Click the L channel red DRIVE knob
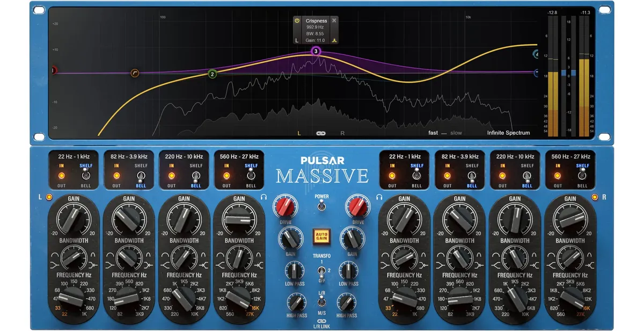 285,207
